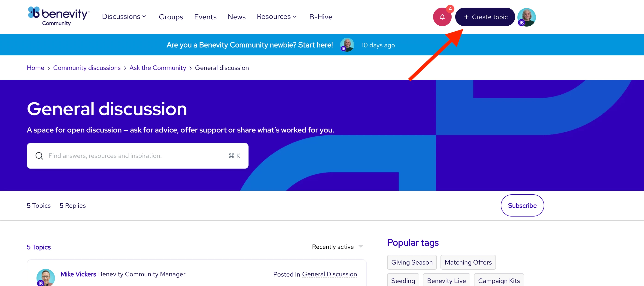This screenshot has width=644, height=286.
Task: Open the Benevity Community logo home
Action: pos(58,16)
